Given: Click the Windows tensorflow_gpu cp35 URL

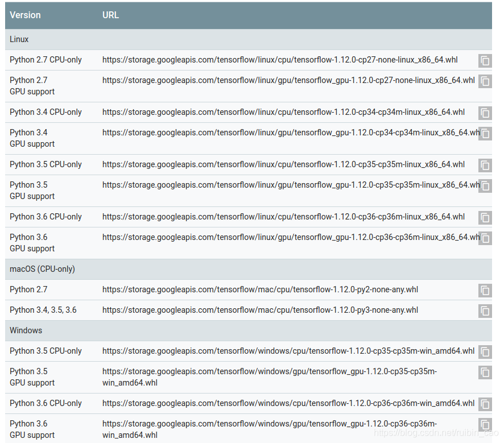Looking at the screenshot, I should click(x=270, y=377).
